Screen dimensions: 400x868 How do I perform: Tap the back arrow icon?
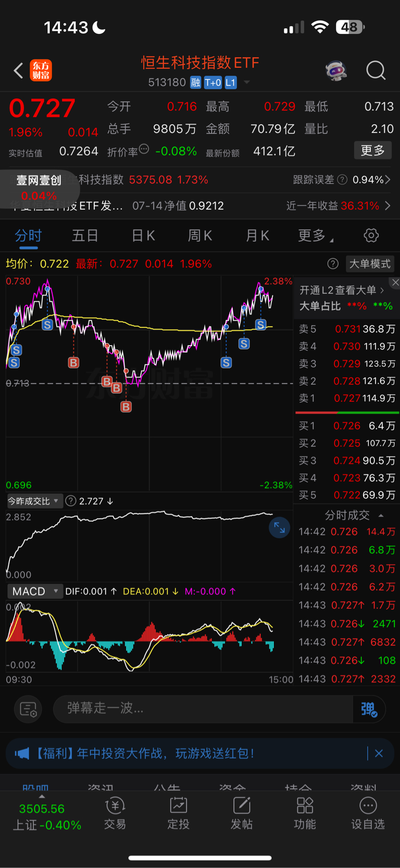[18, 70]
